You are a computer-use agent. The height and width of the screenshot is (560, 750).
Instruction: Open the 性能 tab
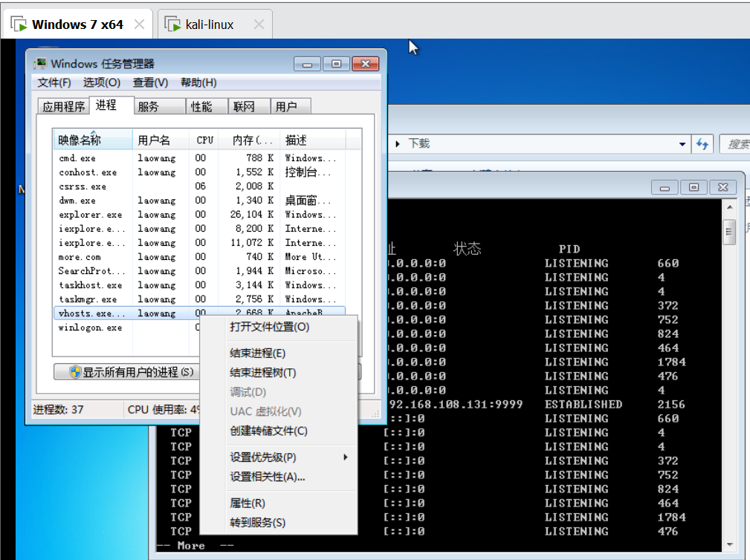207,106
